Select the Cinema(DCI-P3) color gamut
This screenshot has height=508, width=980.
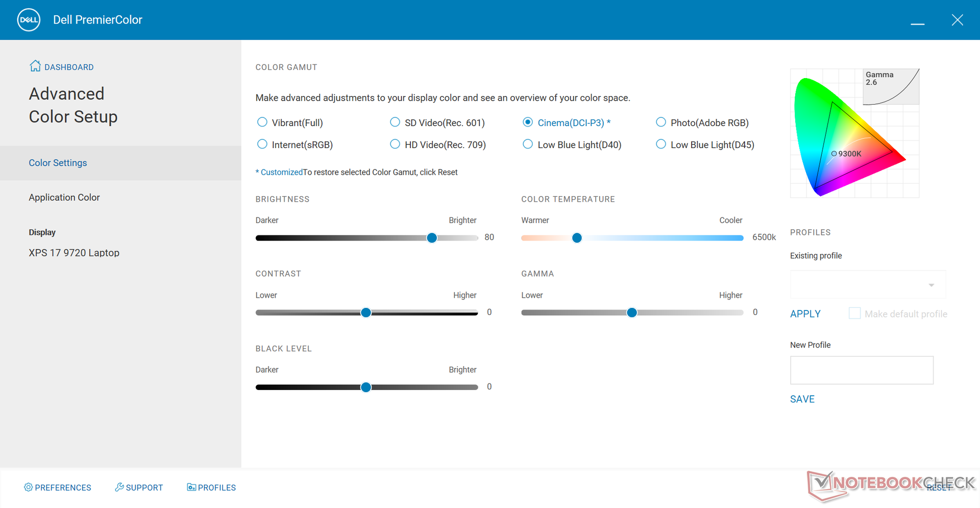pyautogui.click(x=528, y=122)
